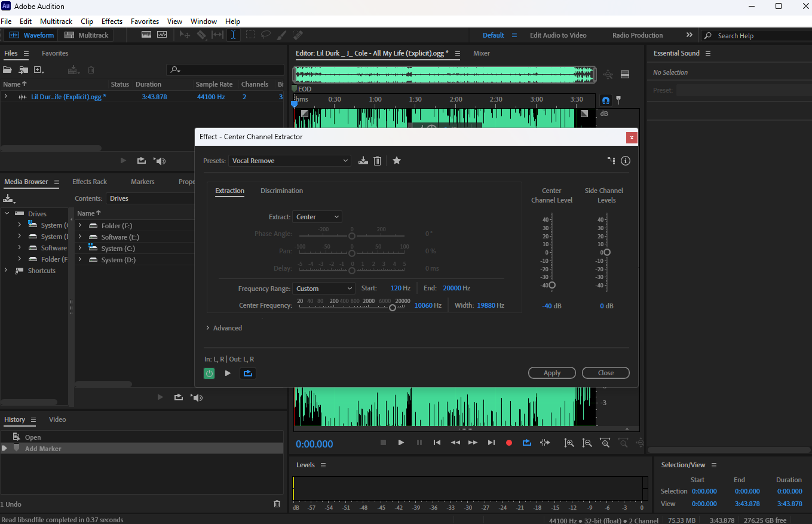Switch to Multitrack view
The image size is (812, 524).
pos(87,35)
